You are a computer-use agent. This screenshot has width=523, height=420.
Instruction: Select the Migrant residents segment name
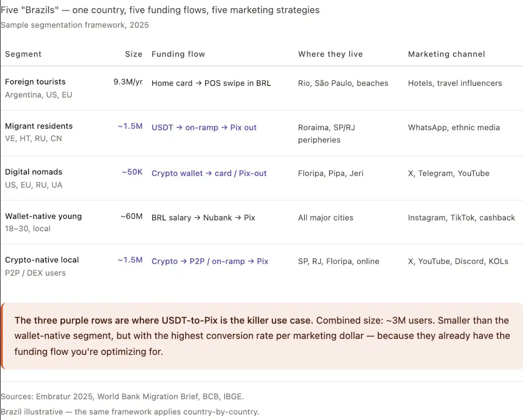pyautogui.click(x=39, y=126)
